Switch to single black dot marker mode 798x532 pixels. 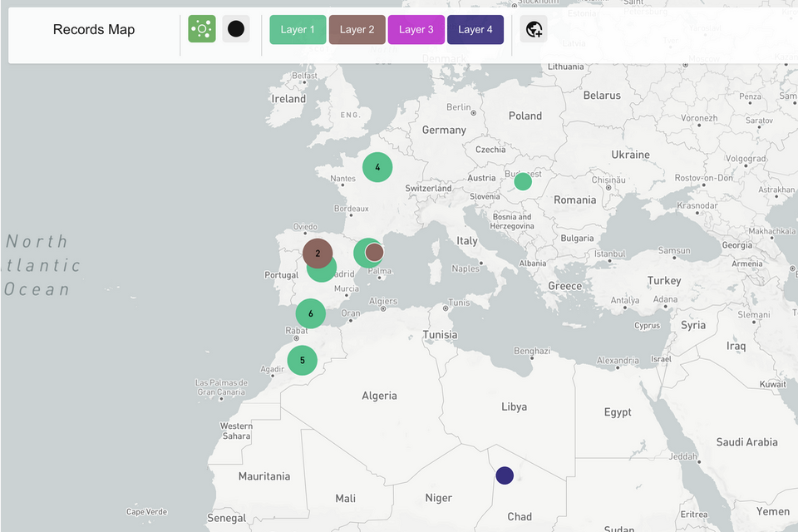235,28
